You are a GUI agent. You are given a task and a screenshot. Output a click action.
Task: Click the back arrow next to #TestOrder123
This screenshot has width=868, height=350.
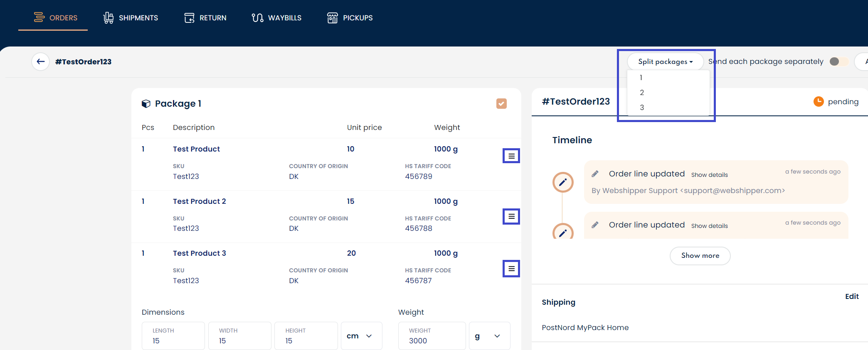click(40, 62)
